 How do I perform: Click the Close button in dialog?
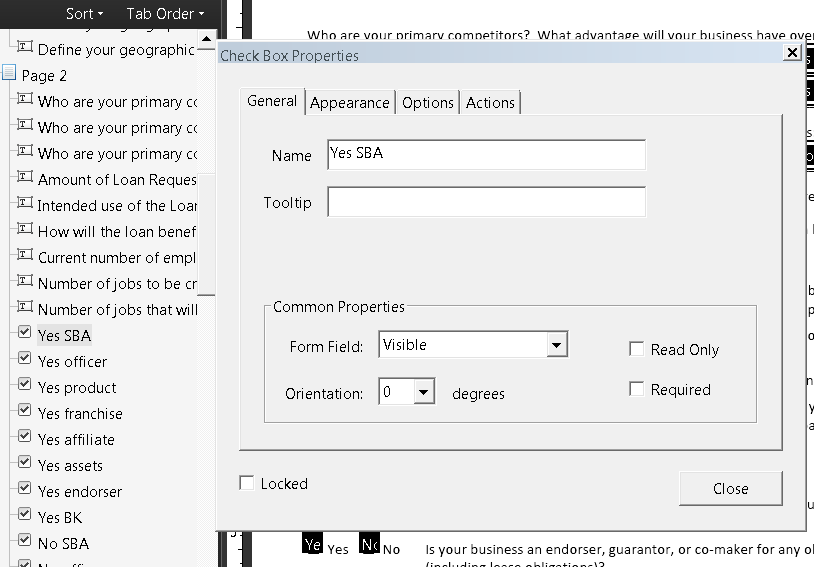(x=730, y=488)
